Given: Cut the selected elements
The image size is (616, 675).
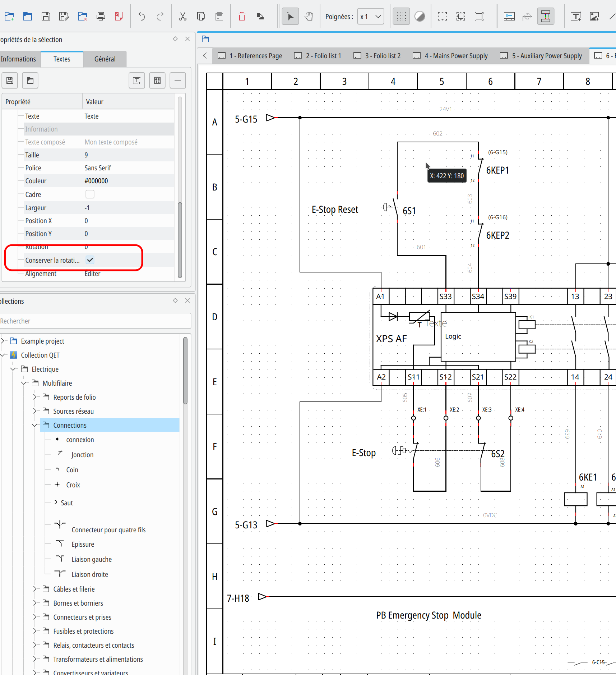Looking at the screenshot, I should [183, 16].
